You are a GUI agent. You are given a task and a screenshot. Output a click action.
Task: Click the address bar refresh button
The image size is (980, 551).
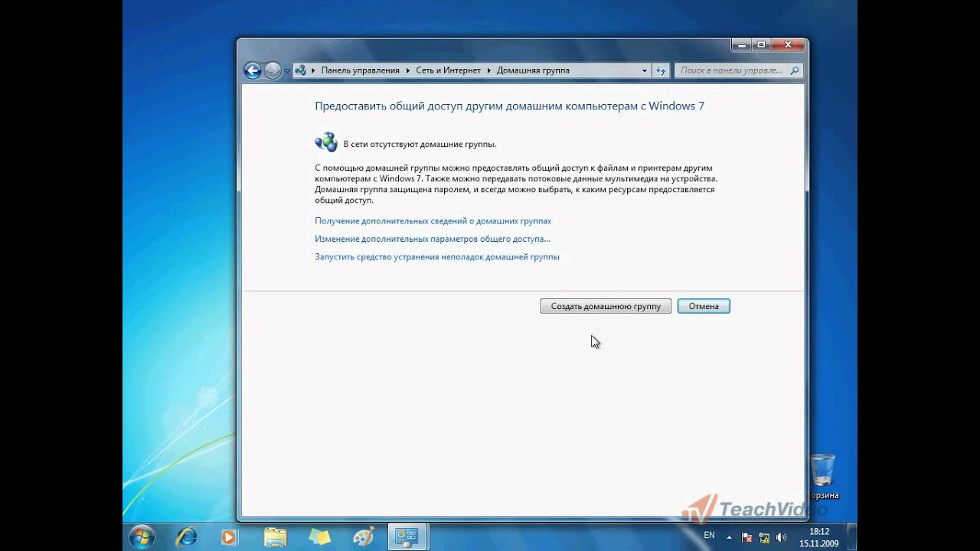click(x=661, y=70)
